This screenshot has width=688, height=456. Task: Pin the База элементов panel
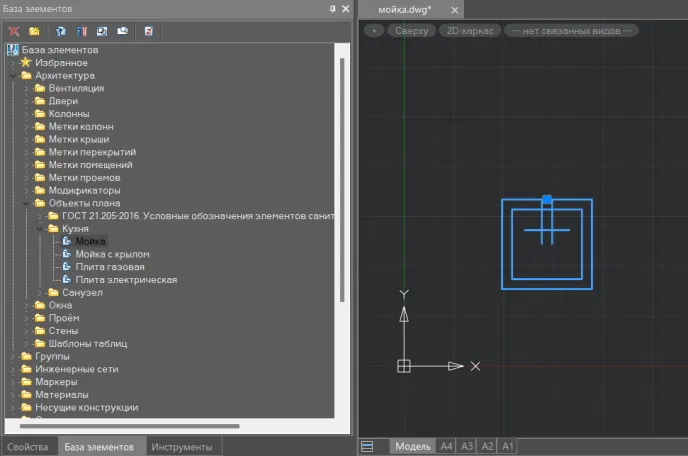[333, 8]
